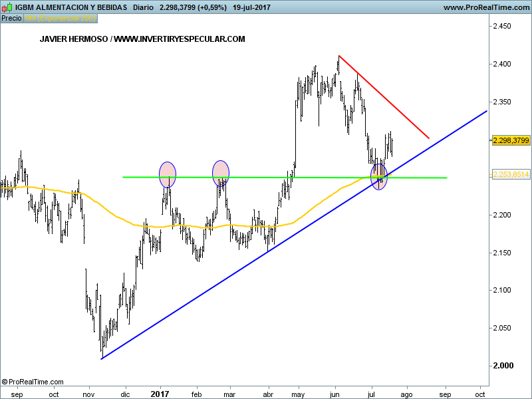
Task: Click the first ellipse marker near January 2017
Action: tap(168, 174)
